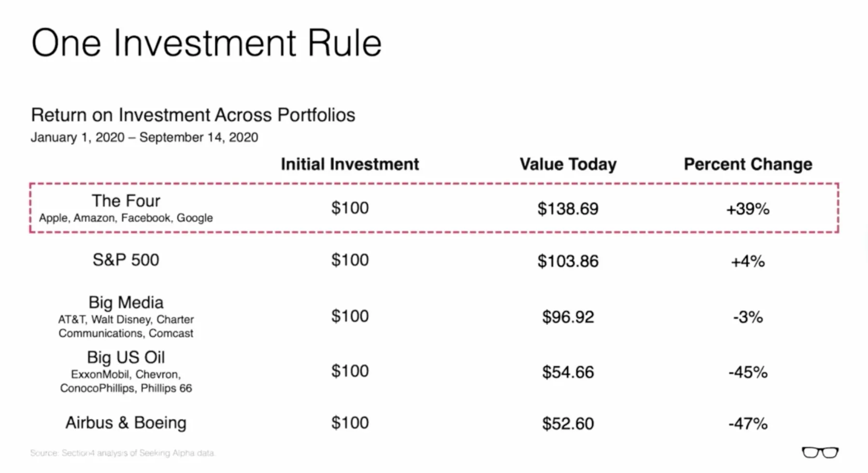Screen dimensions: 868x473
Task: Select the S&P 500 row label
Action: pyautogui.click(x=126, y=260)
